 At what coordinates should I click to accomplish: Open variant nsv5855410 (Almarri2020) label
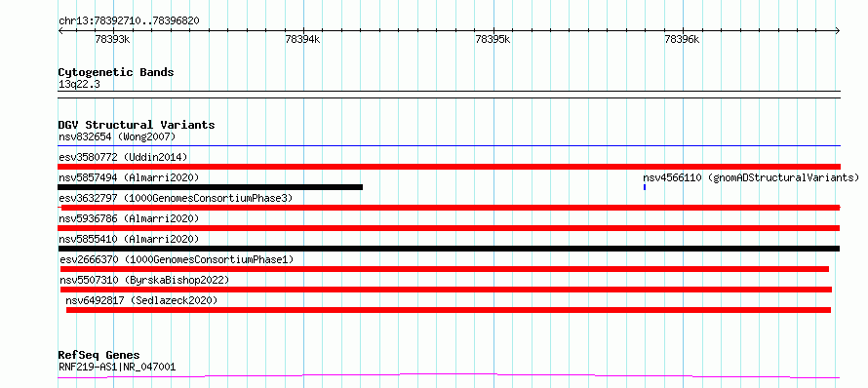tap(129, 239)
